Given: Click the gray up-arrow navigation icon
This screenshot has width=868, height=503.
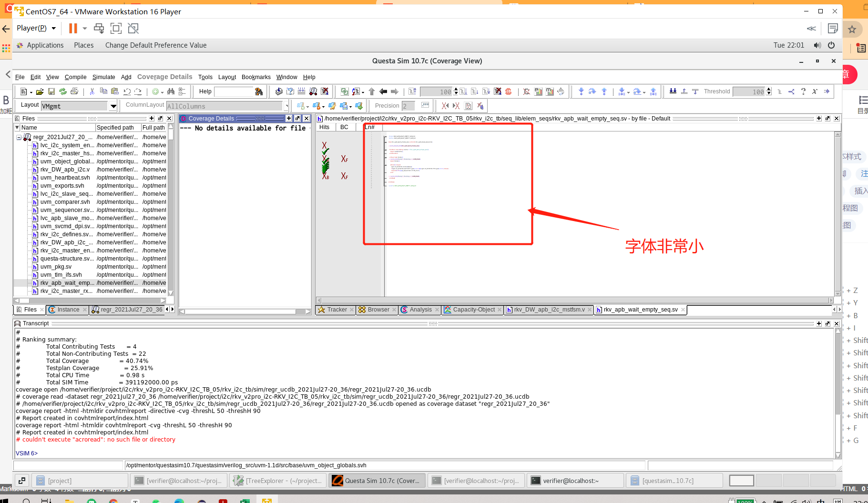Looking at the screenshot, I should (x=372, y=91).
